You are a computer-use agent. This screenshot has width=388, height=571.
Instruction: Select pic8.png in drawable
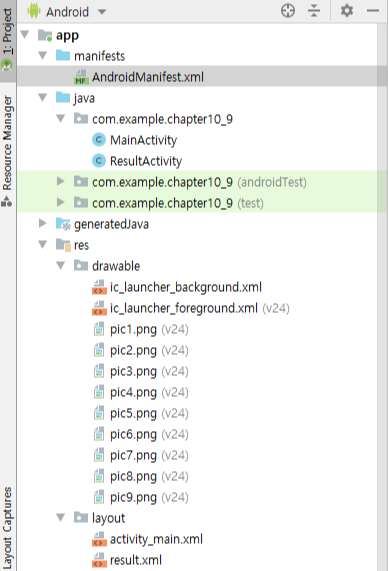[149, 476]
